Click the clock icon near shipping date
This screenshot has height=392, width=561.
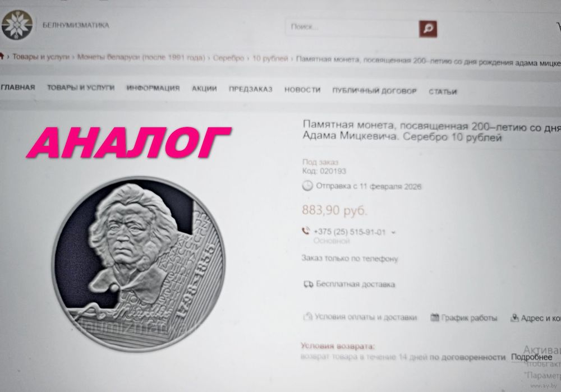pos(307,186)
